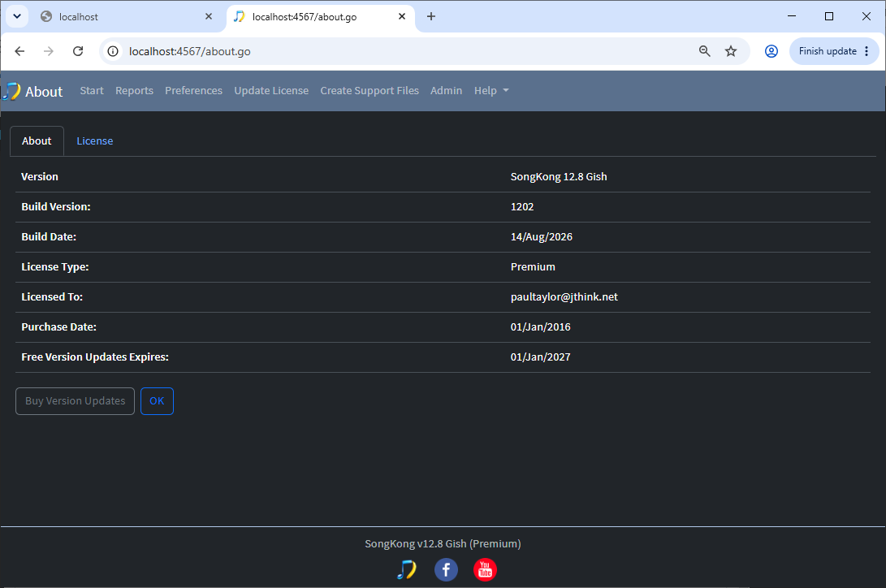The image size is (886, 588).
Task: Open the Reports menu item
Action: (134, 90)
